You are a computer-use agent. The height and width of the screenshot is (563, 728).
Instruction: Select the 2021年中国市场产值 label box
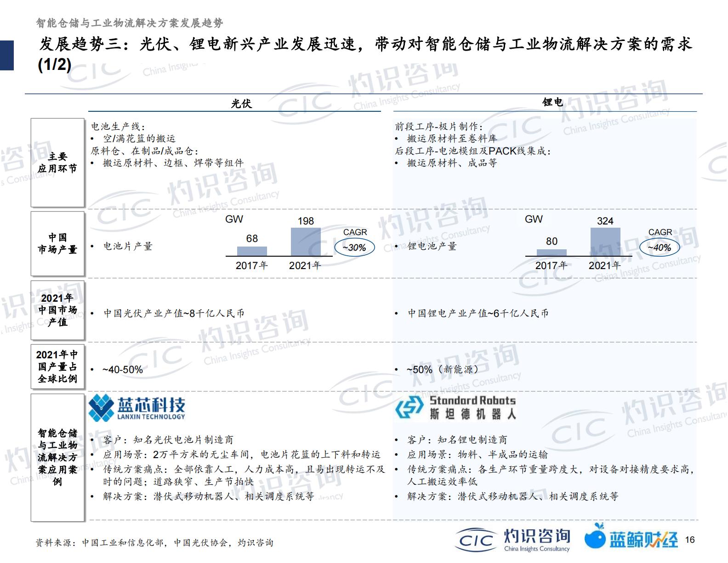tap(57, 310)
